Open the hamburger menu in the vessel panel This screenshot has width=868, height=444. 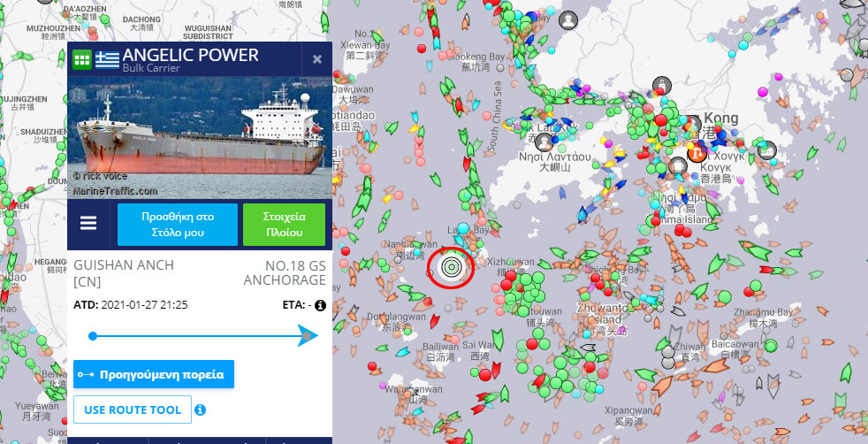point(88,223)
